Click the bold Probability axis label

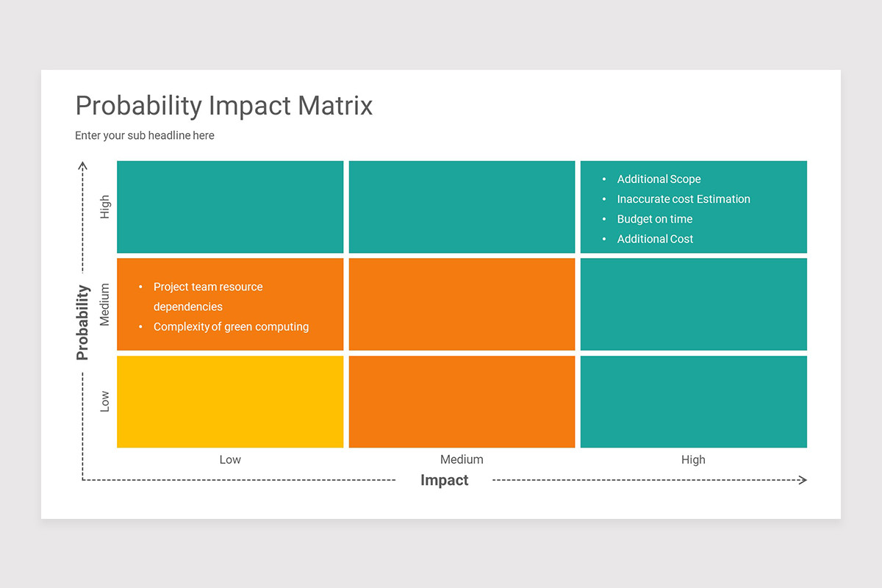(82, 322)
